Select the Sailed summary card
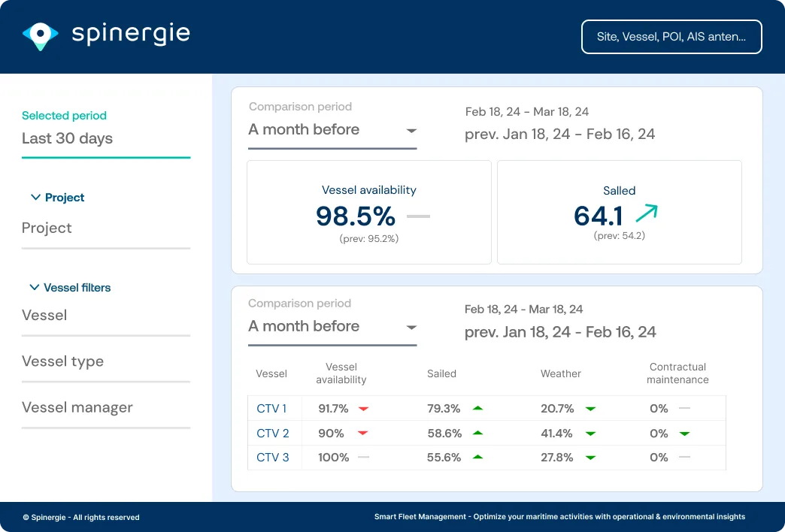Viewport: 785px width, 532px height. (620, 212)
